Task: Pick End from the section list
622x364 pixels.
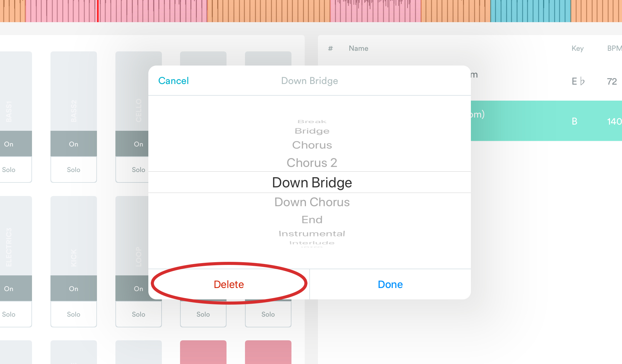Action: coord(312,219)
